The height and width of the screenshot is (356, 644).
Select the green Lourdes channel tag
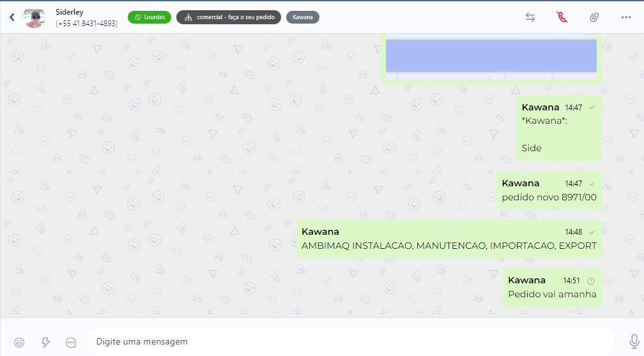pos(149,17)
